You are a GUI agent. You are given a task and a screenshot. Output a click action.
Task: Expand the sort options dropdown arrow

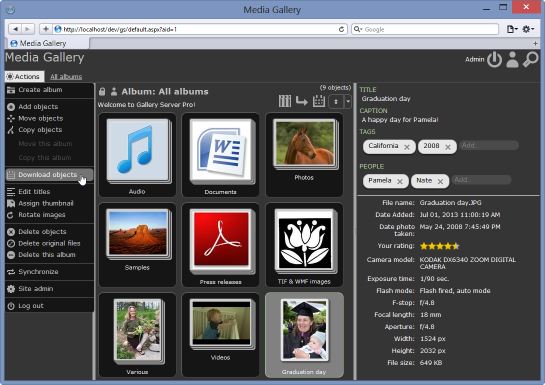(348, 101)
